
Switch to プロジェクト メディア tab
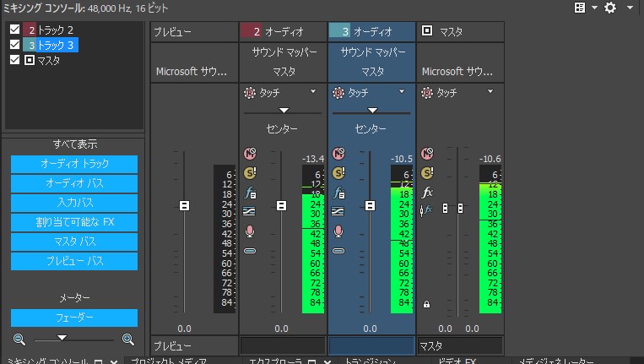point(169,361)
